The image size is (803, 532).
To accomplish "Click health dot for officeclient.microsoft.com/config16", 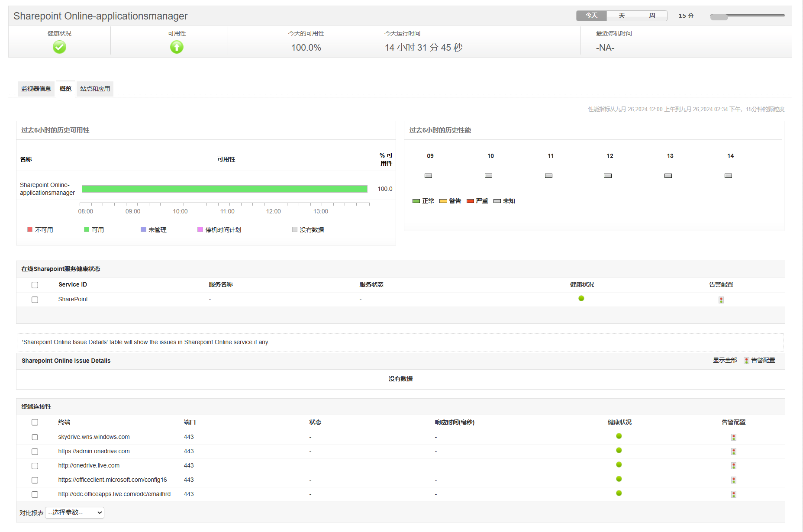I will pyautogui.click(x=619, y=479).
